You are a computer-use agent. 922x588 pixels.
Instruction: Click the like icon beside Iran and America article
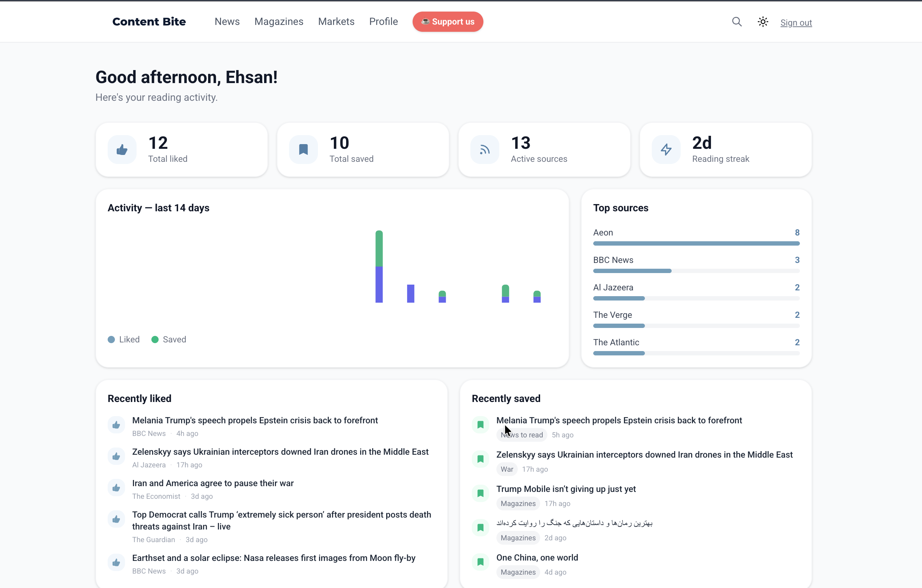tap(116, 488)
